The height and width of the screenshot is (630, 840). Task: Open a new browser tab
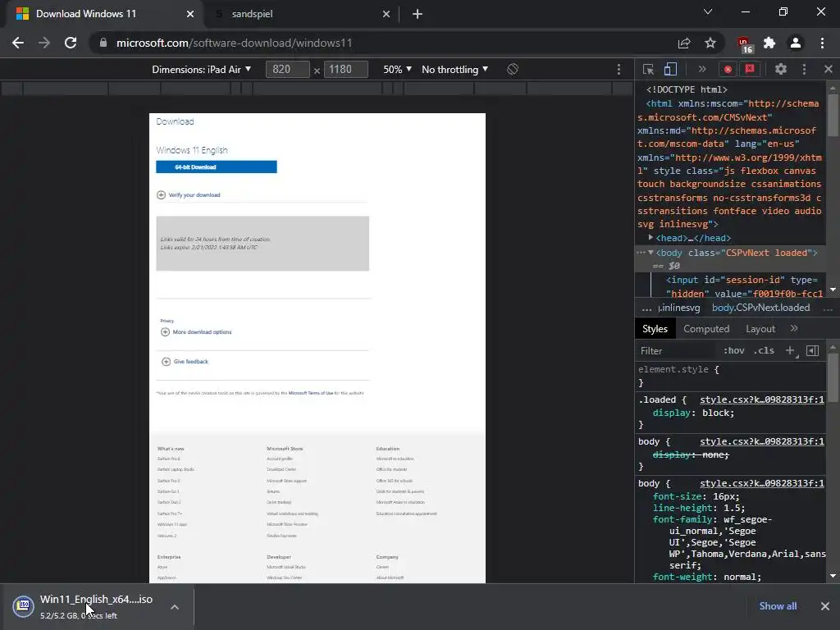[x=418, y=14]
